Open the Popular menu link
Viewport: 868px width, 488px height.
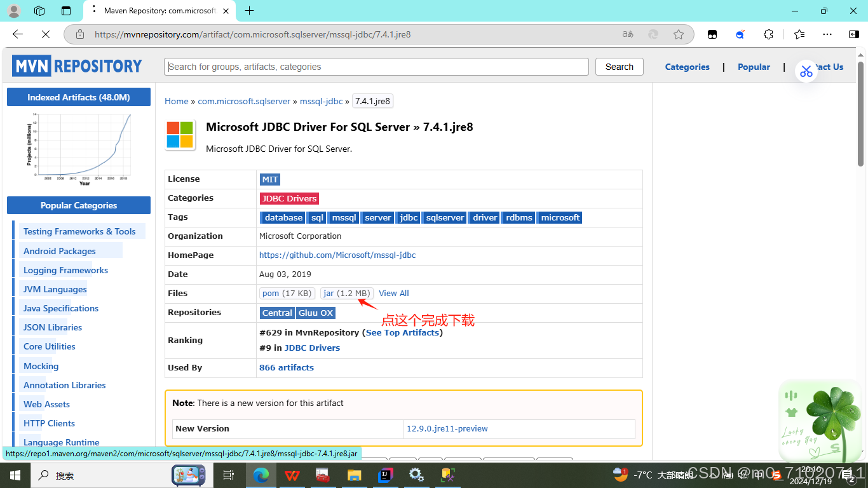(754, 67)
